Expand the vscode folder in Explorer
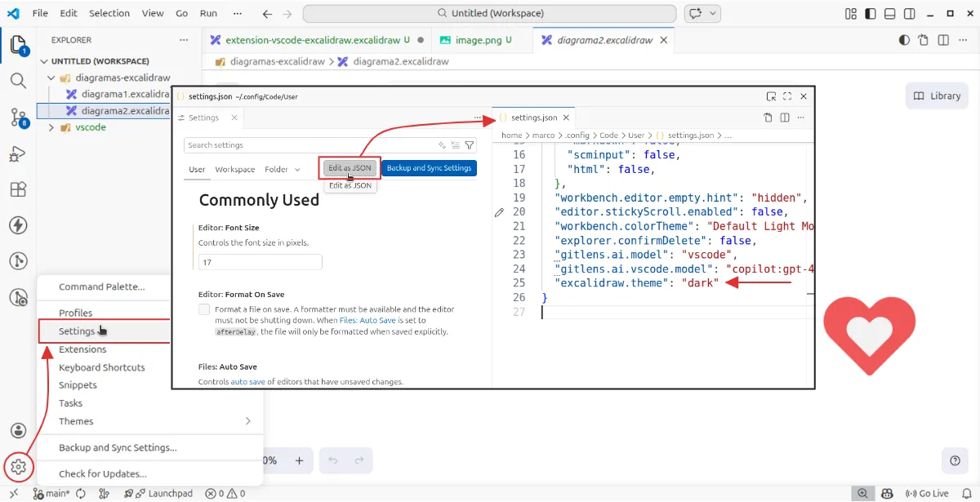Viewport: 980px width, 502px height. tap(51, 127)
